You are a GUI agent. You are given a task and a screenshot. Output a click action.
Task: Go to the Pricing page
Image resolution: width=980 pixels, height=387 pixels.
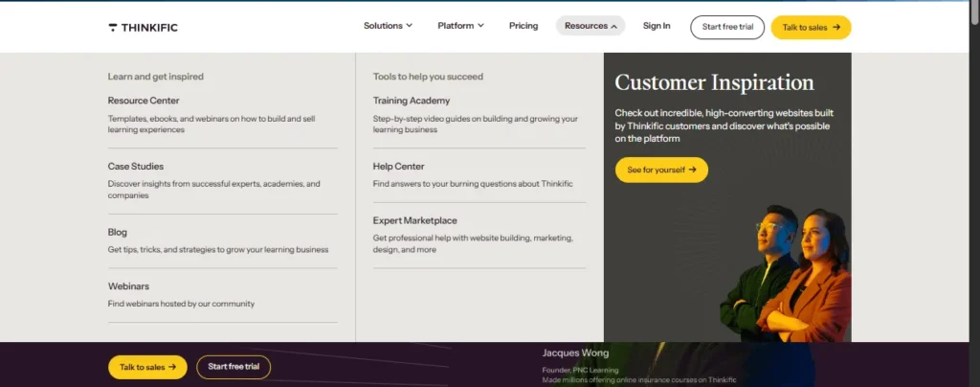(523, 26)
